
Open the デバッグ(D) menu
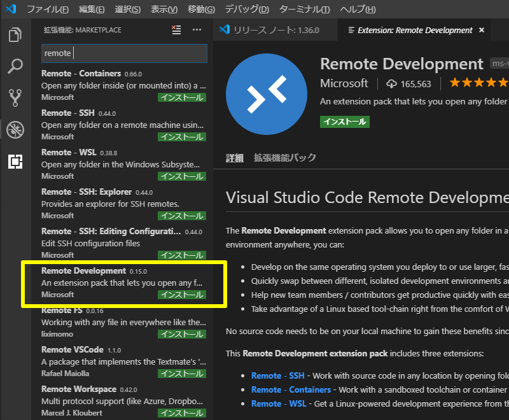[x=247, y=9]
